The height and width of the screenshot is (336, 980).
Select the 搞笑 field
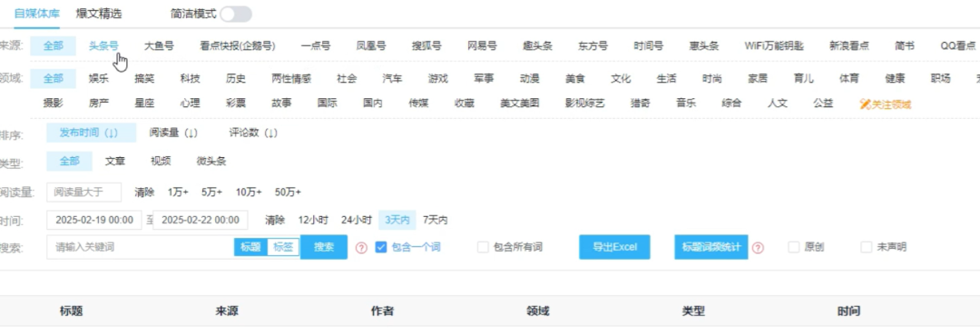(144, 78)
